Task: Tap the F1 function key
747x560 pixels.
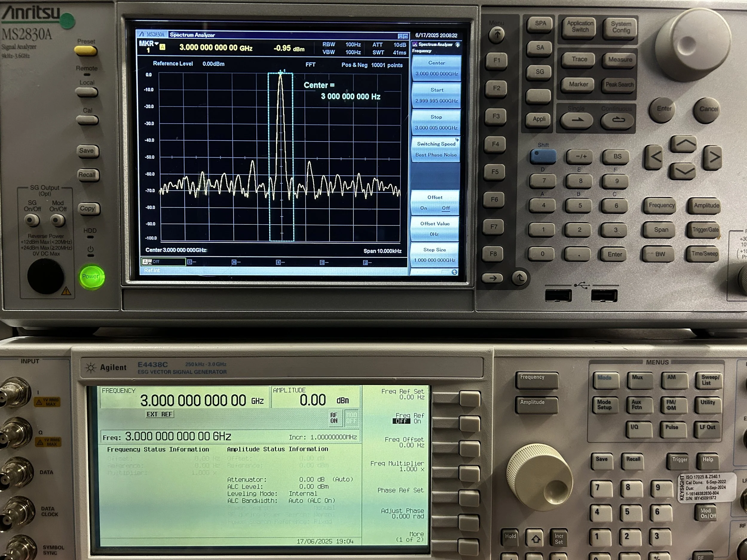Action: coord(496,60)
